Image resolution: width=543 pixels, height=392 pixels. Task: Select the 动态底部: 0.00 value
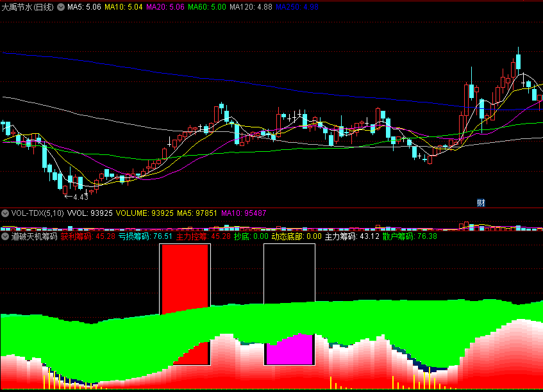(297, 236)
